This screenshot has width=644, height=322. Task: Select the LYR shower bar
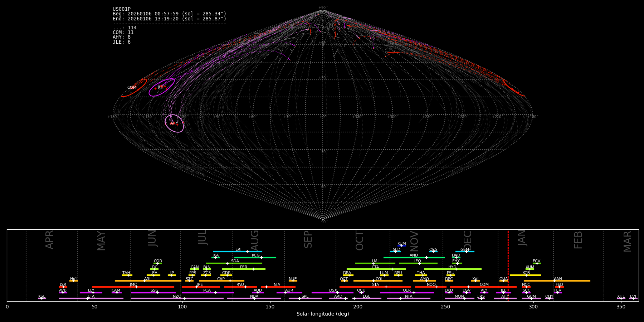[63, 287]
